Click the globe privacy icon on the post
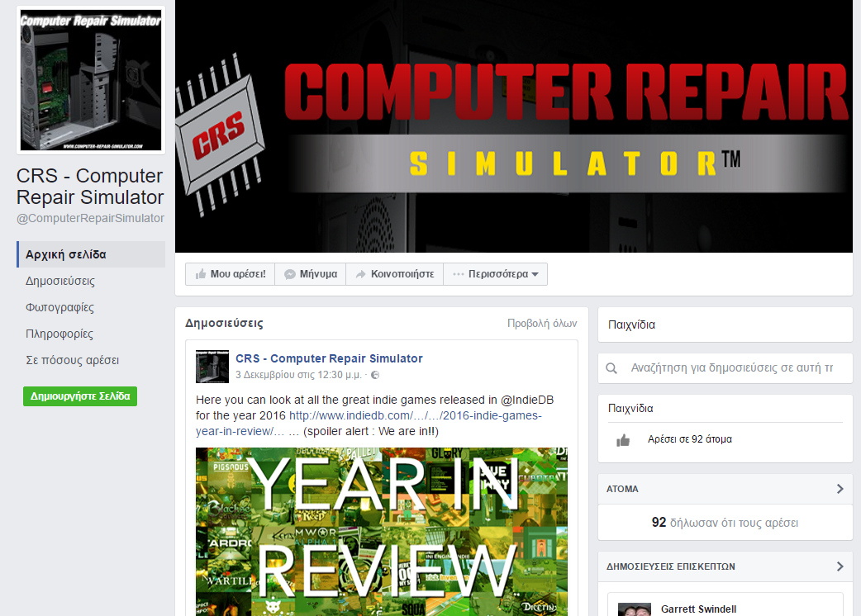 (x=375, y=375)
